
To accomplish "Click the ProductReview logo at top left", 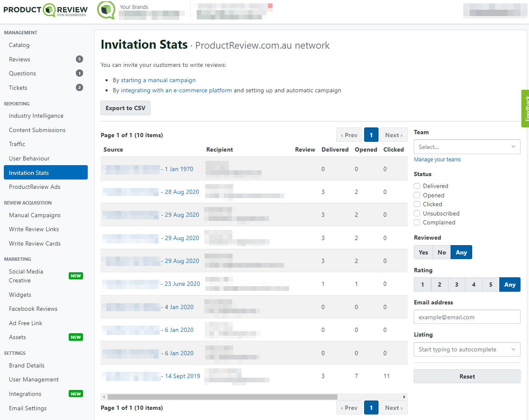I will (x=45, y=10).
